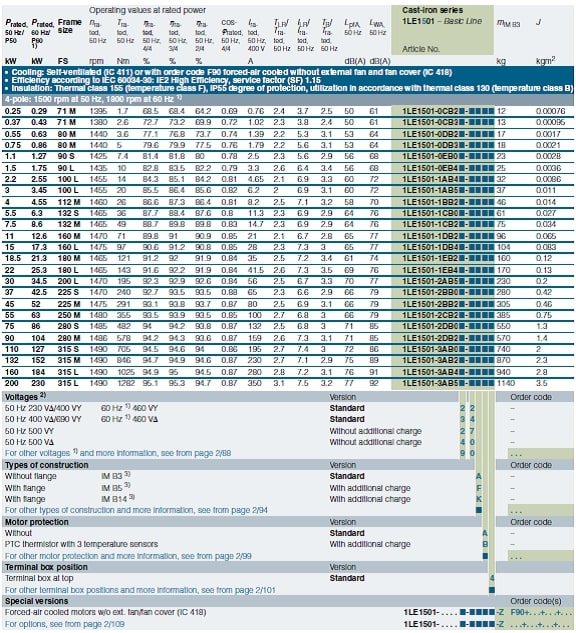
Task: Click the weight value 1140 kg
Action: [506, 383]
